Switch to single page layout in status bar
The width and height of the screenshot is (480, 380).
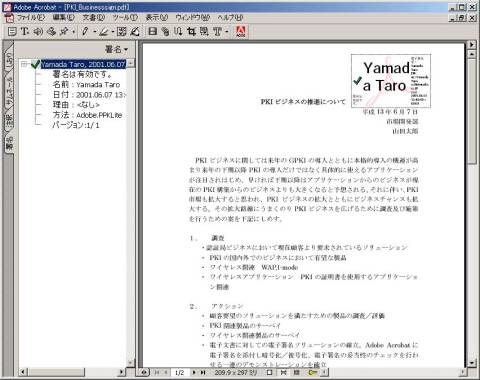(270, 372)
